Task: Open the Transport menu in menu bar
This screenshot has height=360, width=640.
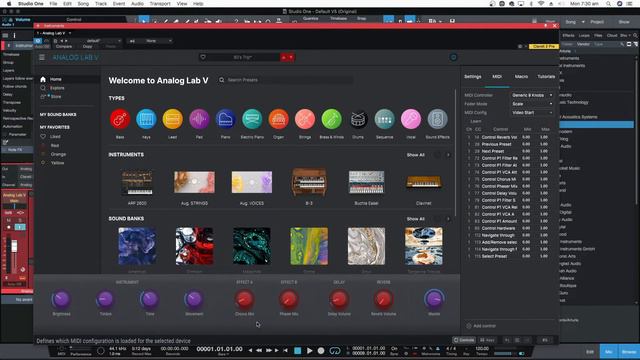Action: (160, 4)
